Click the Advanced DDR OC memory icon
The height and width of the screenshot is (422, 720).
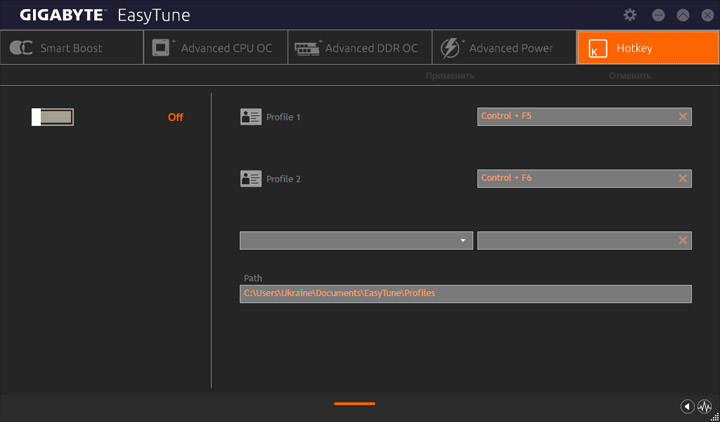pyautogui.click(x=308, y=48)
